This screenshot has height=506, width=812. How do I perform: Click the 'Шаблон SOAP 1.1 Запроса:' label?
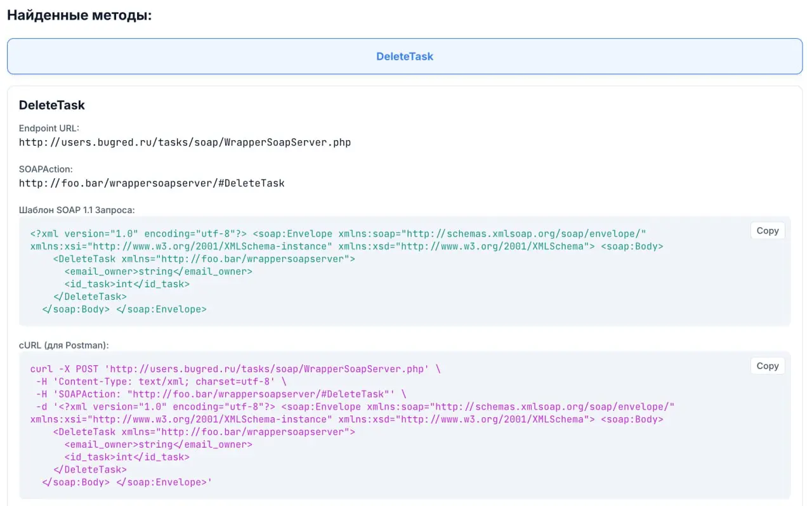click(77, 209)
